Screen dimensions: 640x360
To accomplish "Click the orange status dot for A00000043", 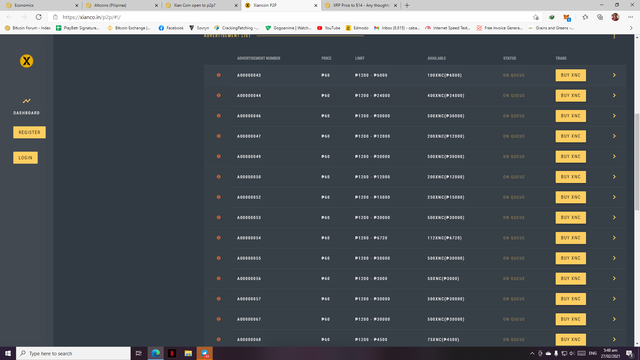I will 218,75.
